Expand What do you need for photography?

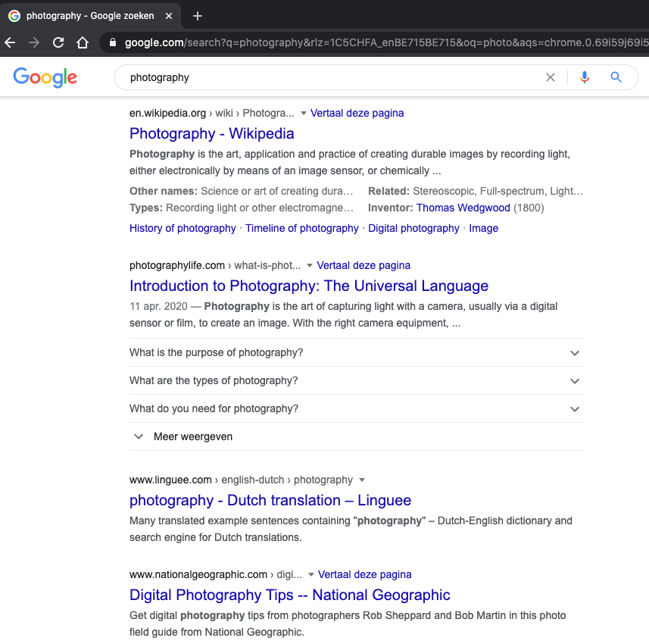pos(357,409)
